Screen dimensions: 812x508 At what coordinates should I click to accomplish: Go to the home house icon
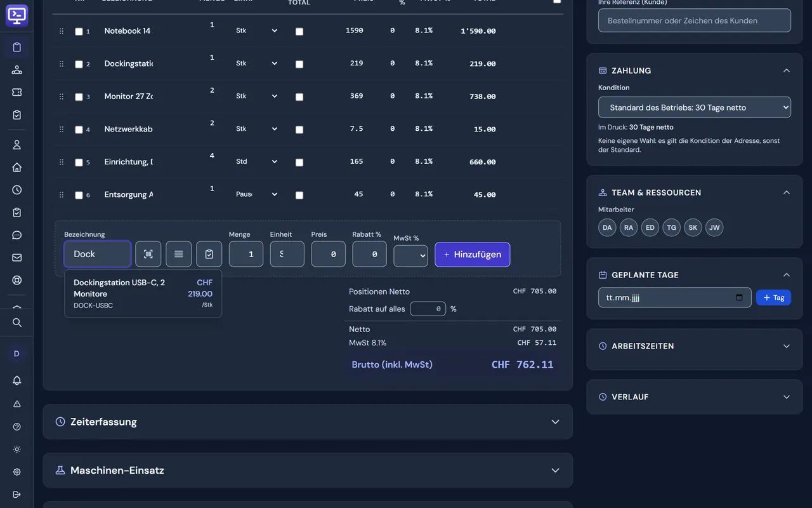[17, 168]
